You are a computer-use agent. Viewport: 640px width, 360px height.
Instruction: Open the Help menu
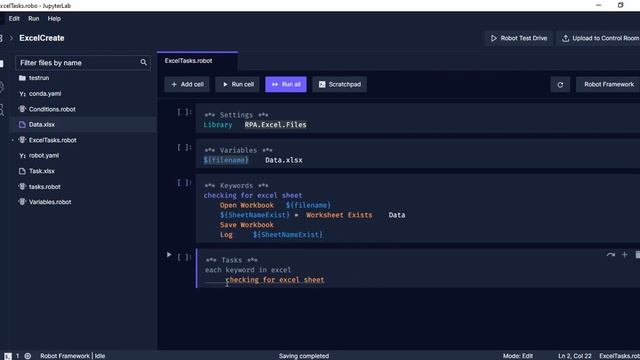coord(54,18)
